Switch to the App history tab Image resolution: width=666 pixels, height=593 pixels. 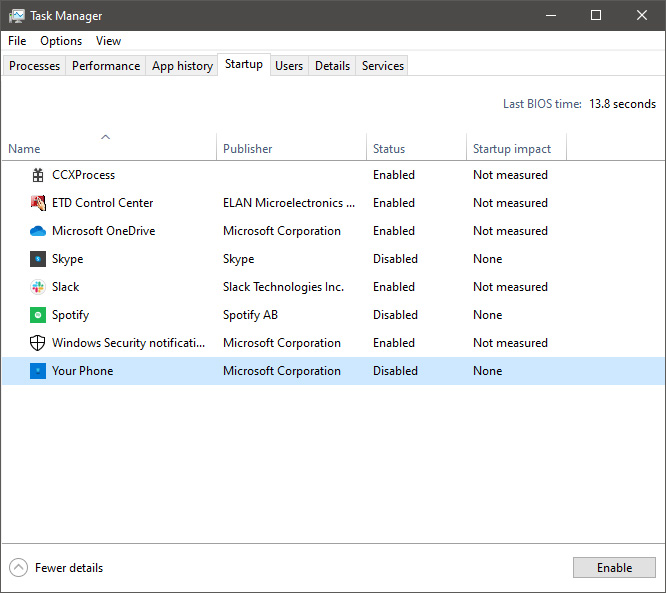182,66
